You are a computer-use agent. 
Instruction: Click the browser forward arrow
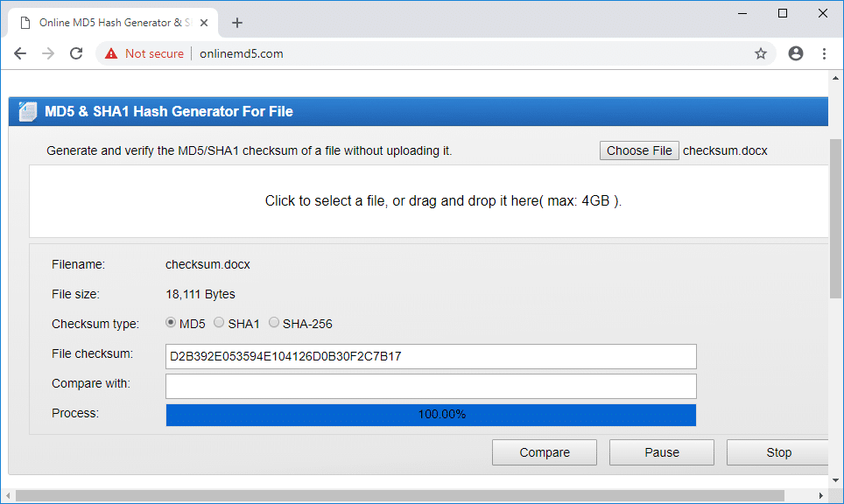coord(48,53)
